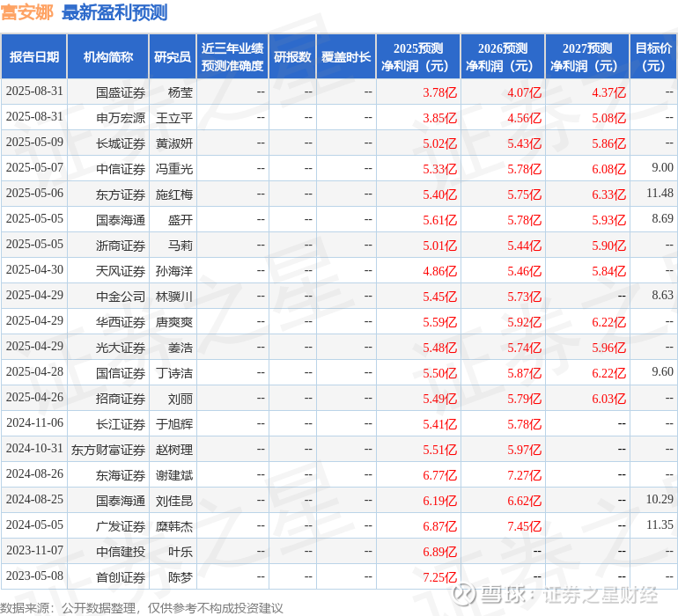This screenshot has height=616, width=678.
Task: Click the 近三年业绩预测准确度 column header
Action: (232, 56)
